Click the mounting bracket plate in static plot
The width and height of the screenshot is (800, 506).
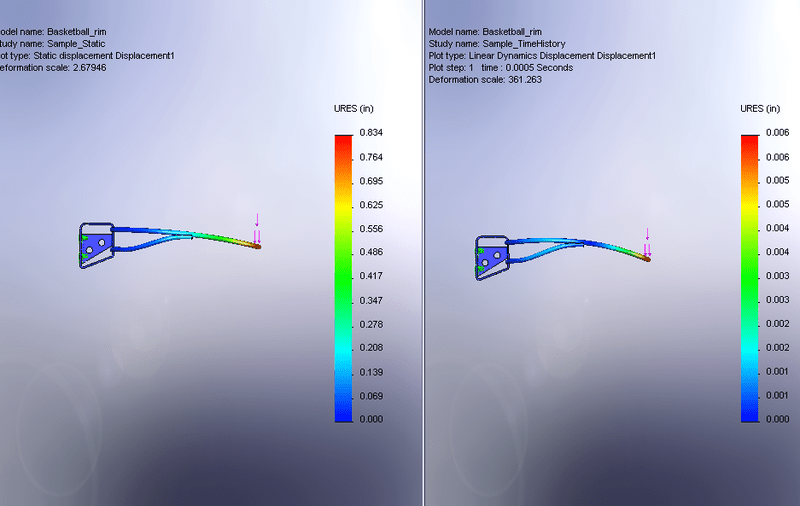[x=98, y=240]
